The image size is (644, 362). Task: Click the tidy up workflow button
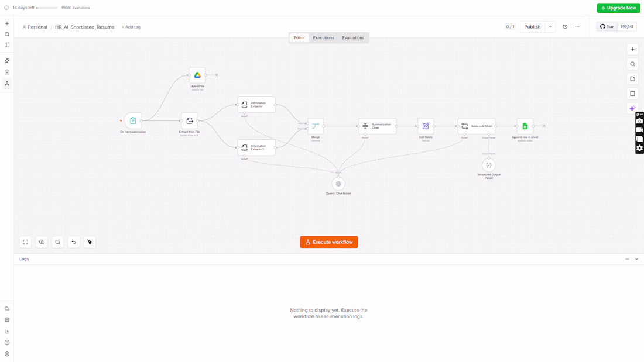(90, 242)
